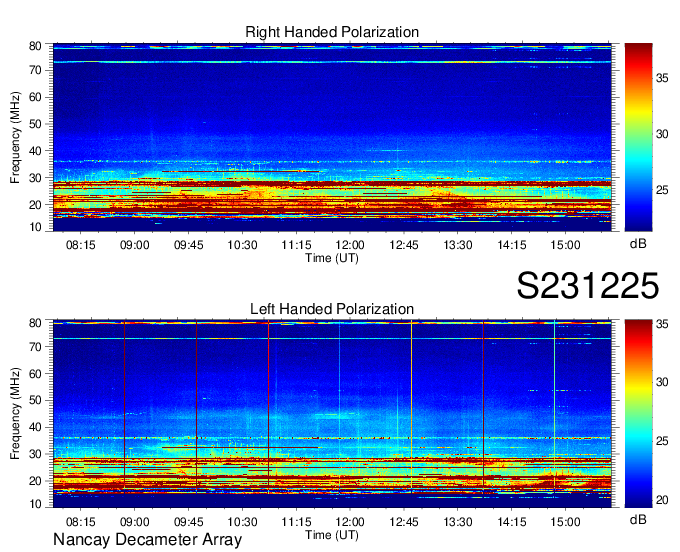Click the 09:00 tick label on the left-handed plot
Screen dimensions: 680x552
coord(134,522)
